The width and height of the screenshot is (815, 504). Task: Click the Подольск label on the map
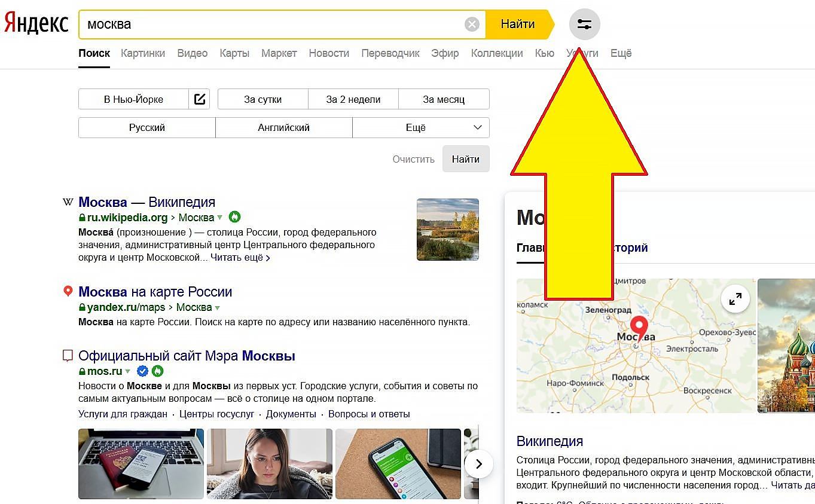click(631, 377)
